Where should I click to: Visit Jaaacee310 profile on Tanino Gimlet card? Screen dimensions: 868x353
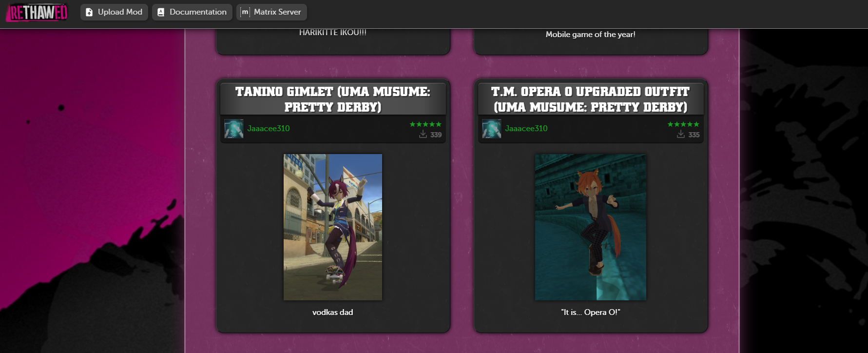click(x=269, y=128)
